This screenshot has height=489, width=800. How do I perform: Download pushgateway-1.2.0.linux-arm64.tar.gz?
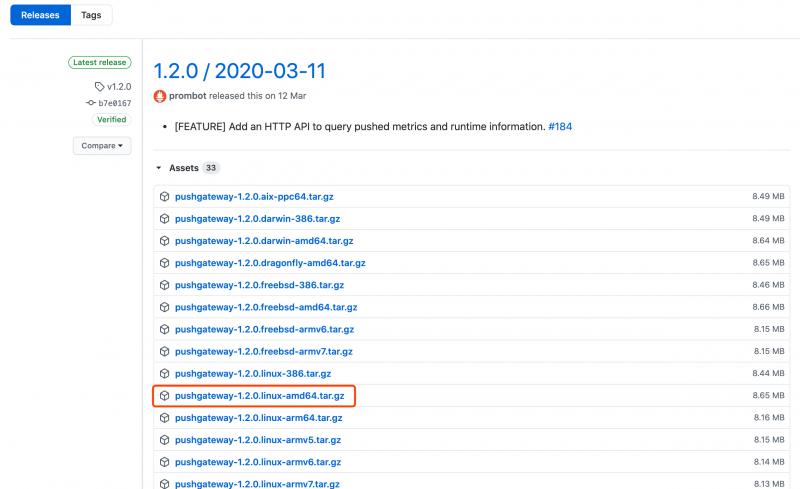pos(259,418)
